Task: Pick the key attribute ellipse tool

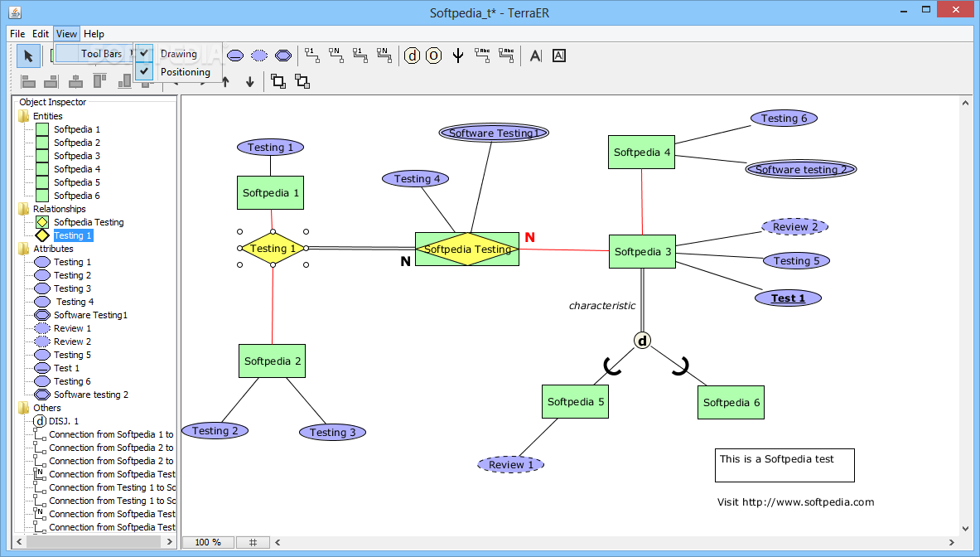Action: pyautogui.click(x=235, y=56)
